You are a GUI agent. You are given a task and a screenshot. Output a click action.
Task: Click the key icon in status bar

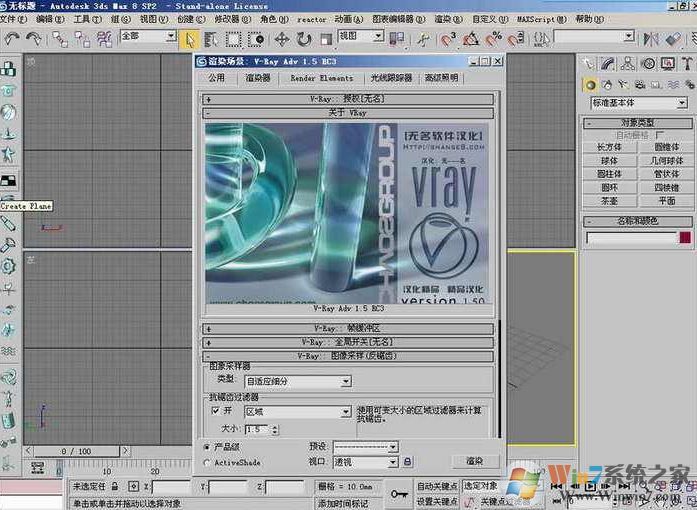point(399,494)
